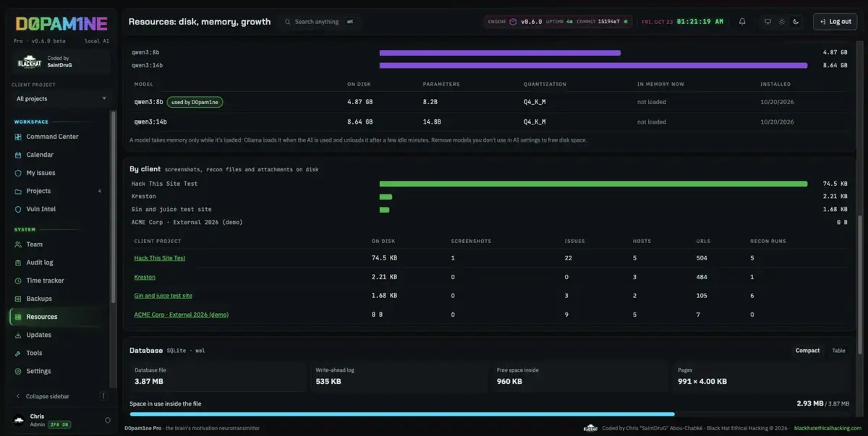Viewport: 868px width, 436px height.
Task: Open the Settings gear icon in the sidebar
Action: (x=19, y=371)
